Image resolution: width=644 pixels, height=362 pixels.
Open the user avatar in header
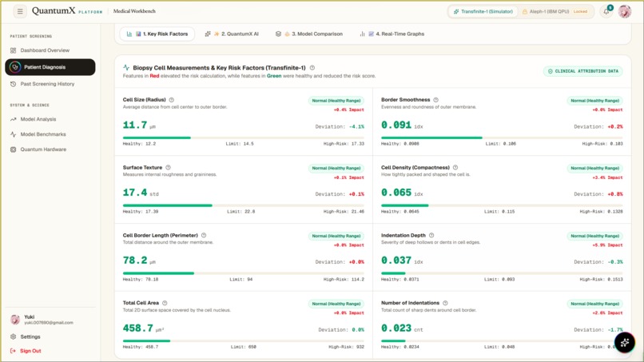click(x=625, y=11)
